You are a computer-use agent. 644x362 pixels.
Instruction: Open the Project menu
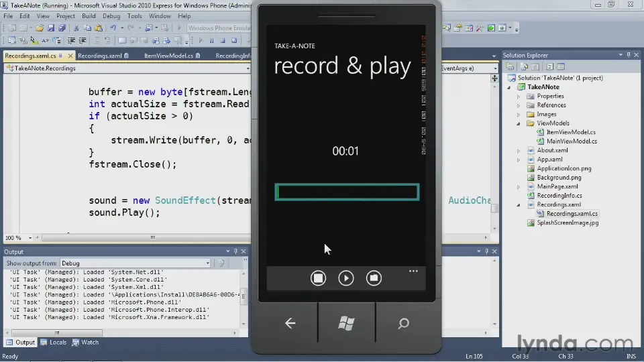(x=65, y=16)
